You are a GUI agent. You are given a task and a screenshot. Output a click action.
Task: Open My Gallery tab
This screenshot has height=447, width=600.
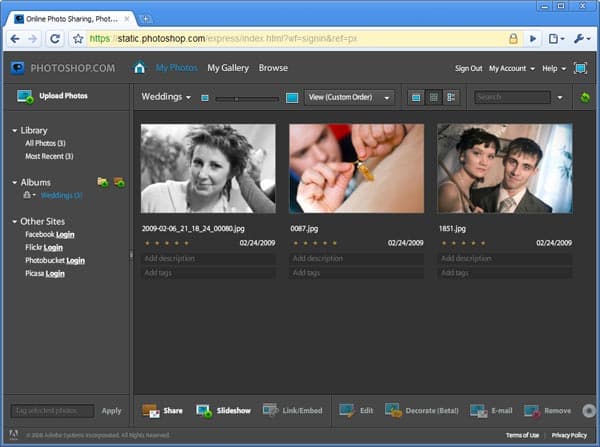pyautogui.click(x=228, y=68)
